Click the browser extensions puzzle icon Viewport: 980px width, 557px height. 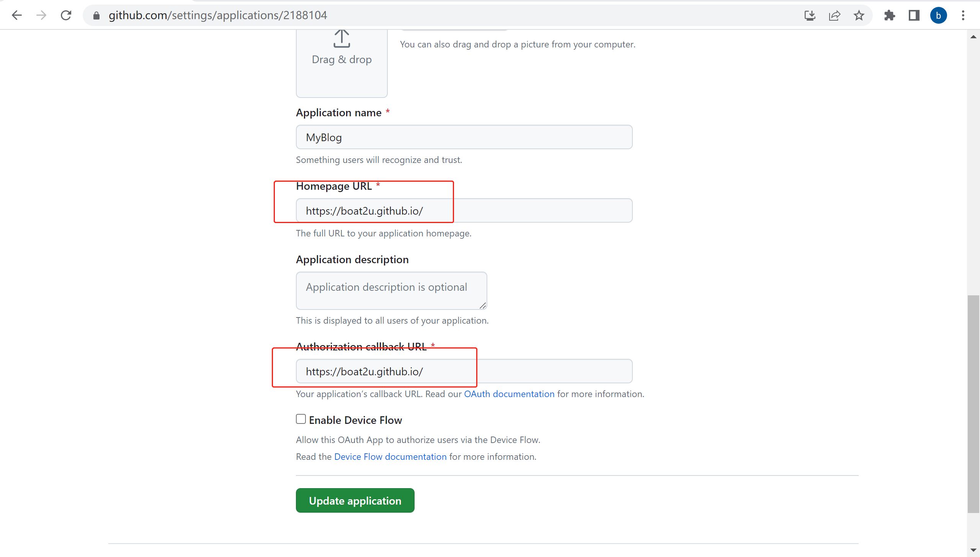pos(889,15)
